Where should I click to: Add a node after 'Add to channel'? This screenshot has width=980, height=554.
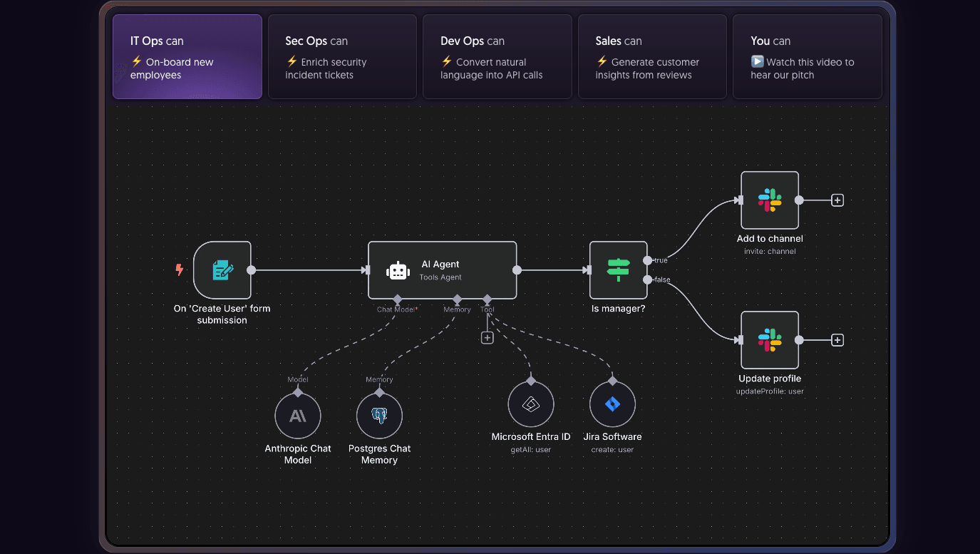837,200
